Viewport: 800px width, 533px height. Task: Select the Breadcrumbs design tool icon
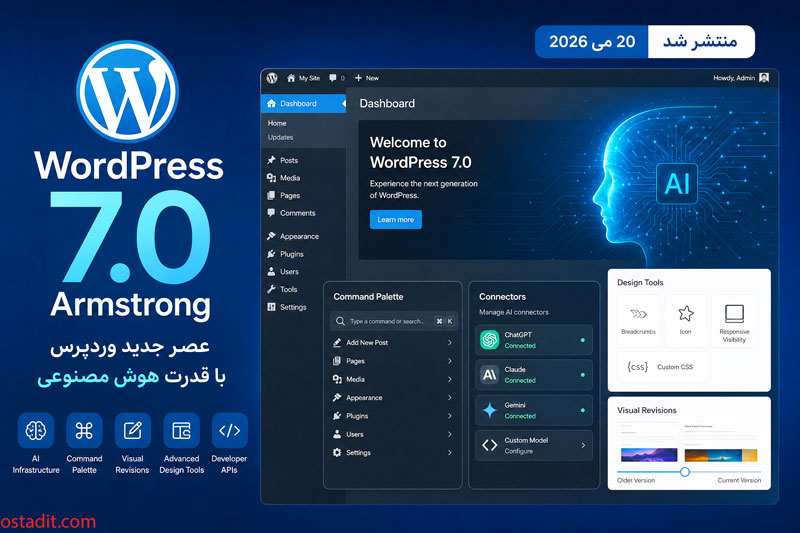coord(638,314)
